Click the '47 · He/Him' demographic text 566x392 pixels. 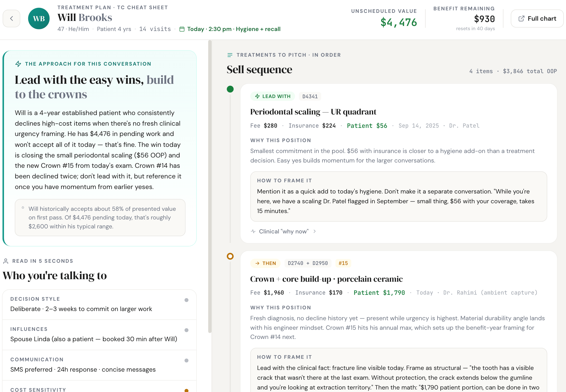(x=73, y=29)
